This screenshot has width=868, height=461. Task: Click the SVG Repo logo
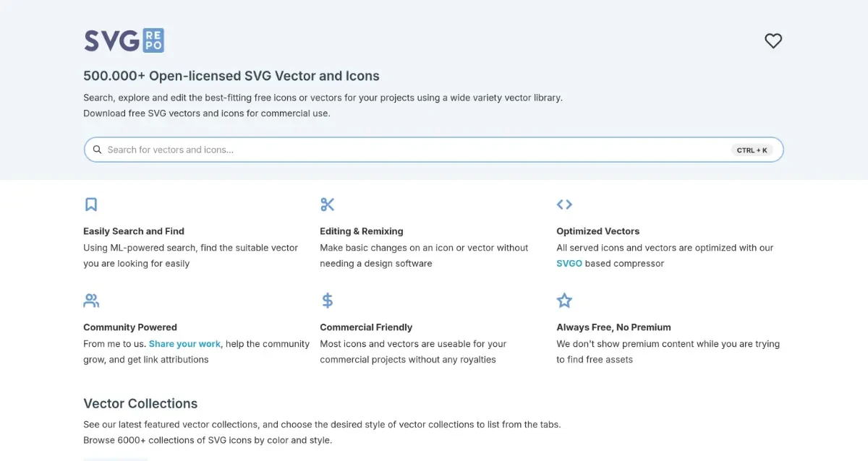pos(124,40)
